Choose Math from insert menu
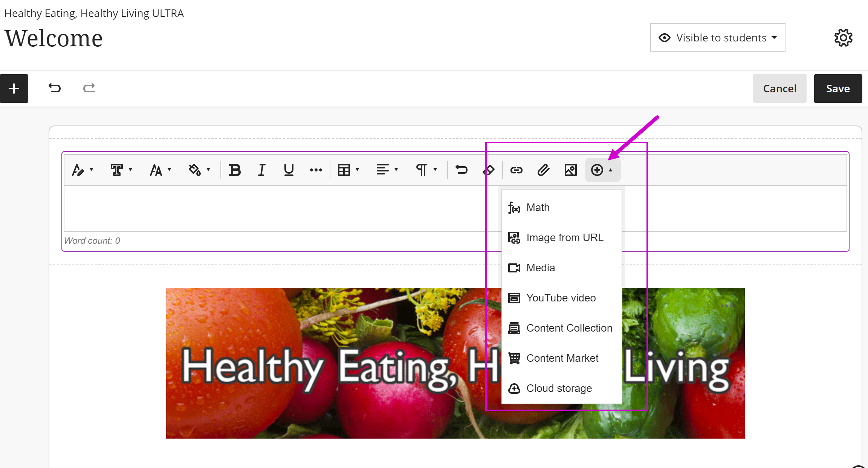868x468 pixels. (562, 208)
